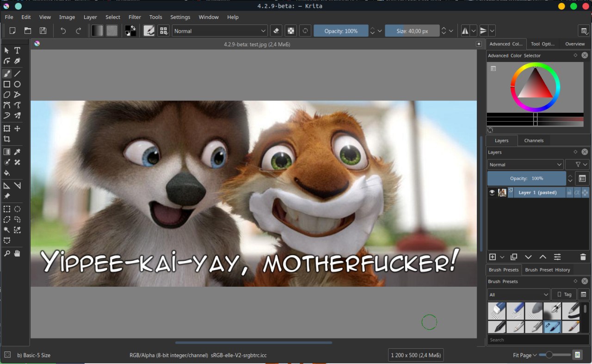Toggle inherit alpha on Layer 1 (pasted)
The width and height of the screenshot is (592, 364).
577,192
